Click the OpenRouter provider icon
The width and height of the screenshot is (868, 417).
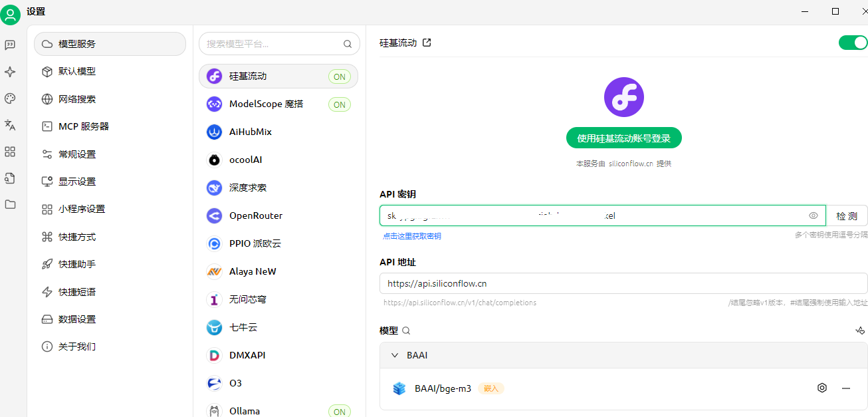[214, 215]
